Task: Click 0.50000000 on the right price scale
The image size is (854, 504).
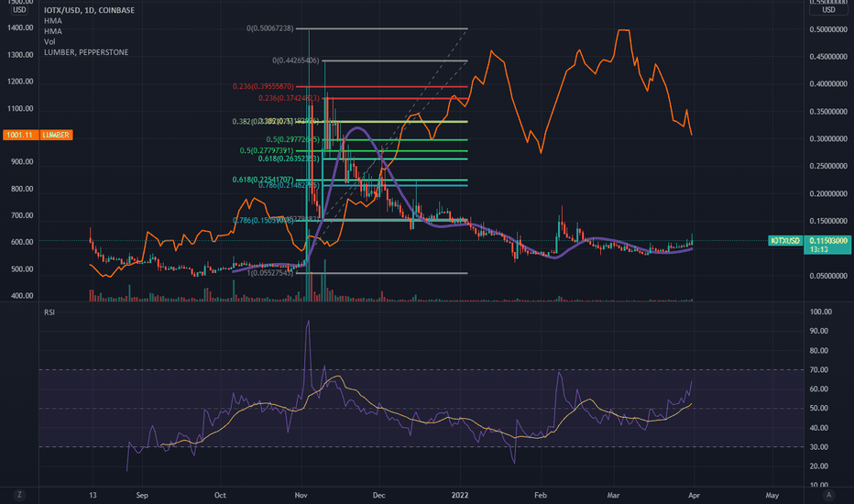Action: coord(827,29)
